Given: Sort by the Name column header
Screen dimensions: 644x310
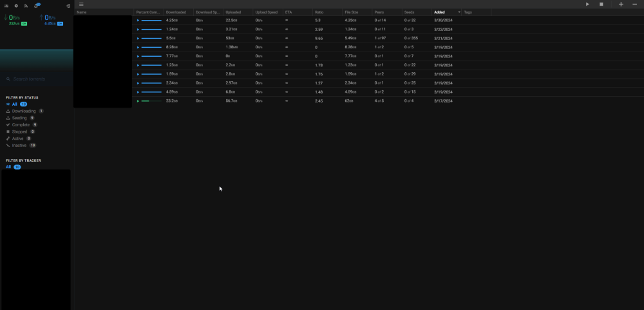Looking at the screenshot, I should pos(104,12).
